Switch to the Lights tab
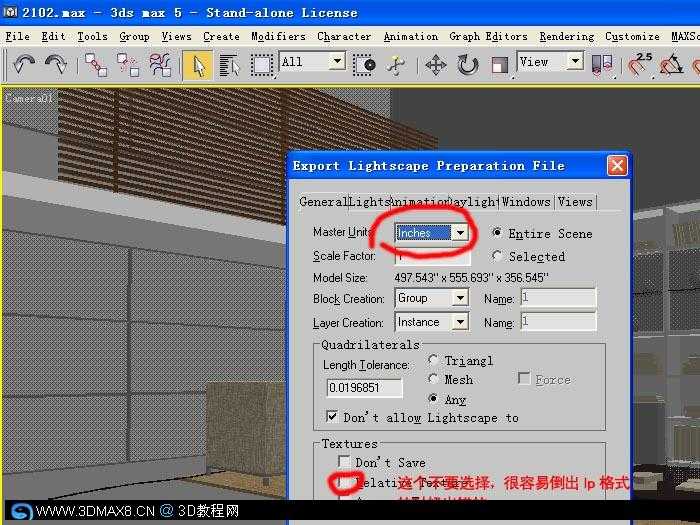This screenshot has height=525, width=700. [x=370, y=202]
